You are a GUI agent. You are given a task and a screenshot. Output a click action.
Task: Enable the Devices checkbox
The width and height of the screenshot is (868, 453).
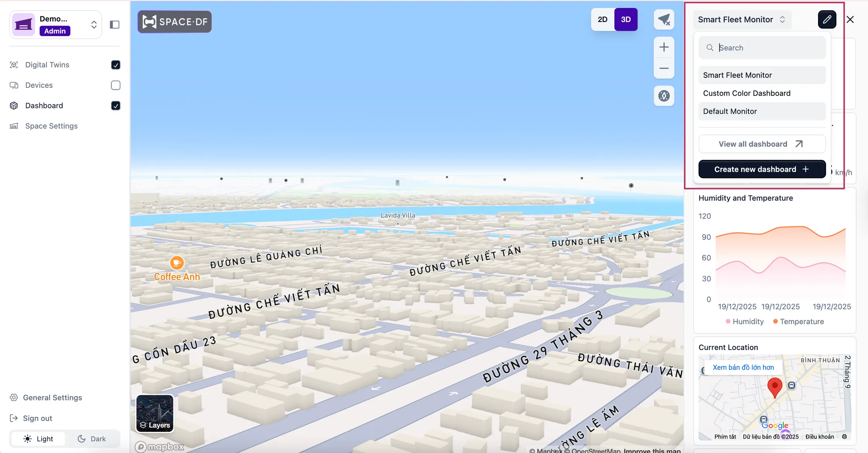pos(115,85)
